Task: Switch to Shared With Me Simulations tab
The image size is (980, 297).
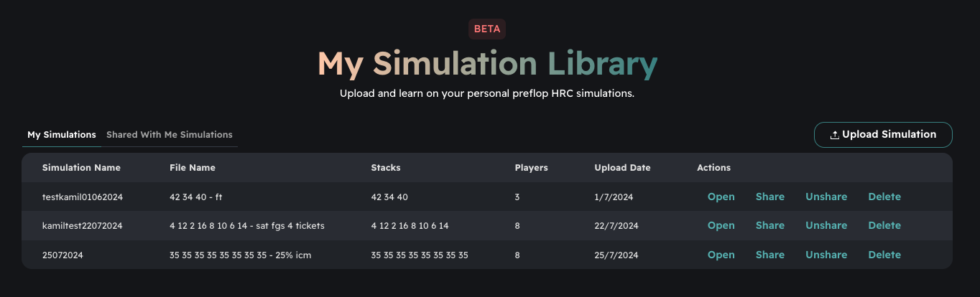Action: pos(170,135)
